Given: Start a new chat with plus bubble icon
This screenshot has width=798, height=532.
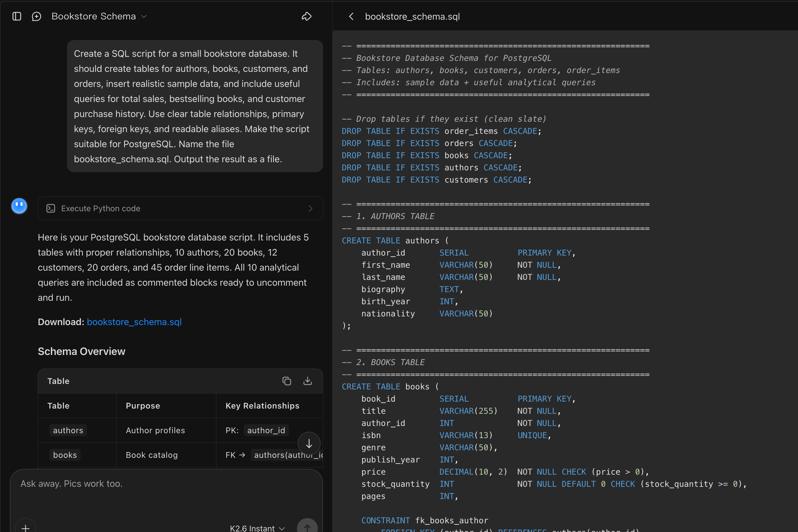Looking at the screenshot, I should [x=36, y=16].
